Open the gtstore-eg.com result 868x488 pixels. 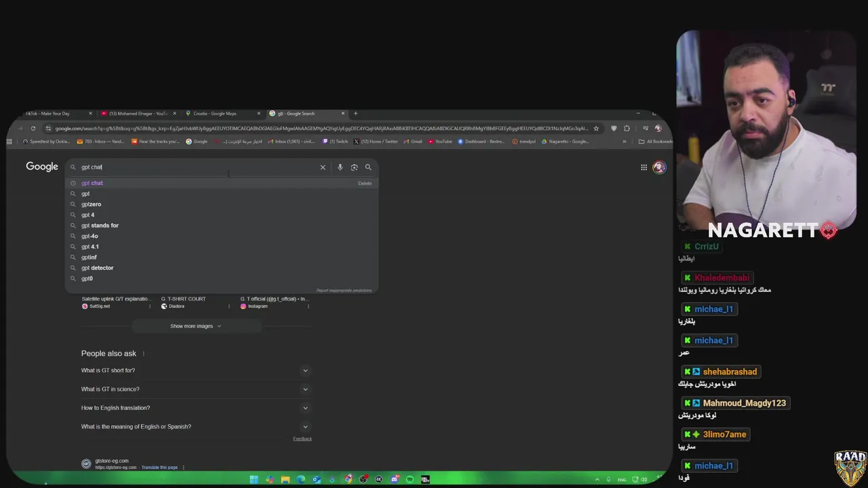(112, 461)
